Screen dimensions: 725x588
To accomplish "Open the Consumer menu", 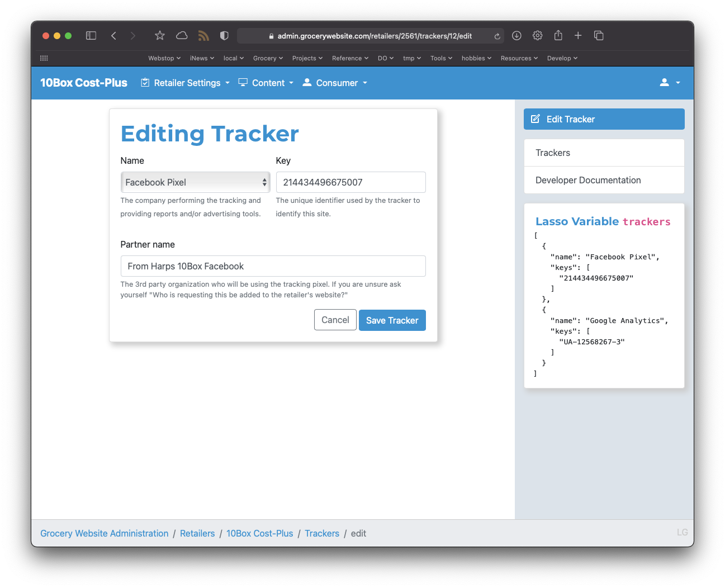I will 335,83.
